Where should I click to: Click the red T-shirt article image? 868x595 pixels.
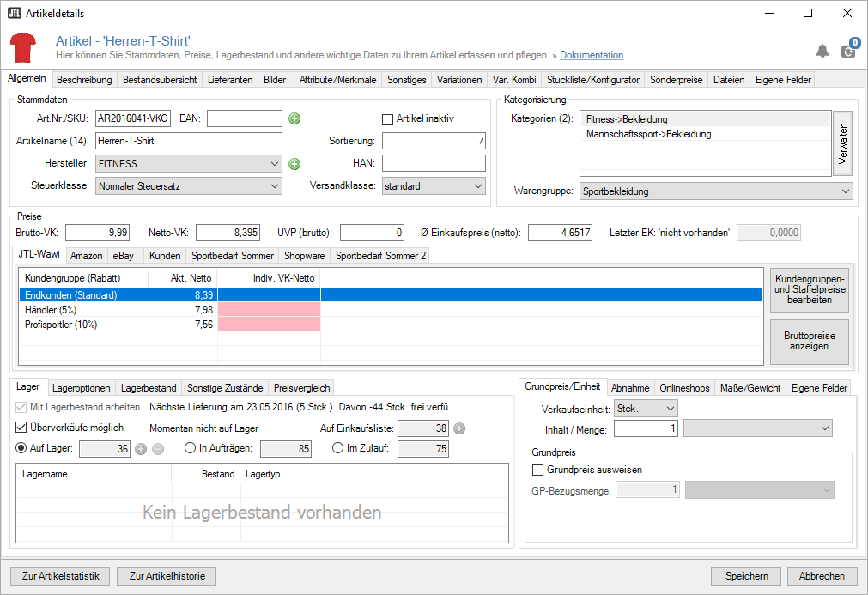pos(23,46)
